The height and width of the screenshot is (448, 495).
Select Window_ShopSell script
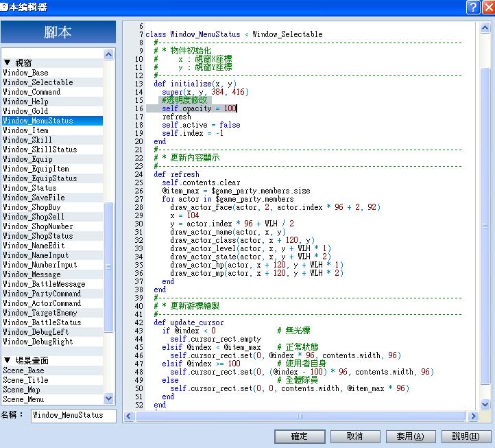click(x=52, y=217)
